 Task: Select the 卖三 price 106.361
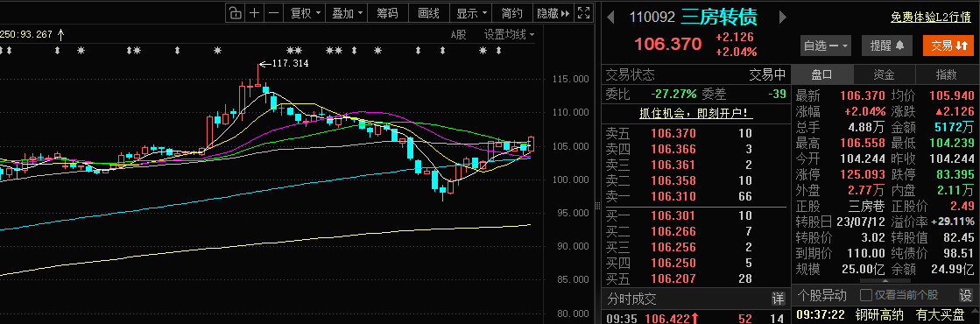673,165
